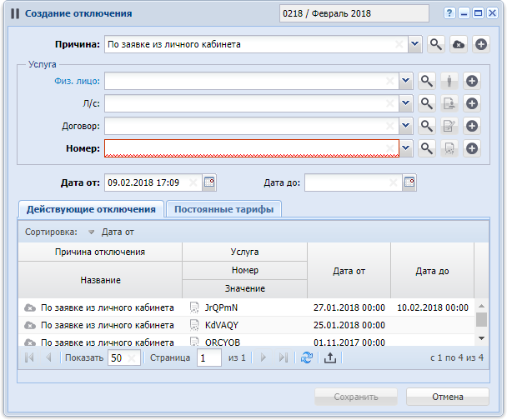Image resolution: width=507 pixels, height=420 pixels.
Task: Click the date 25.01.2018 00:00 cell
Action: (x=349, y=325)
